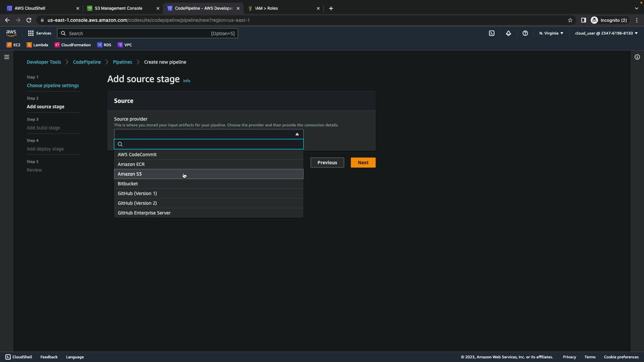Open CloudShell from the footer bar
Viewport: 644px width, 362px height.
point(19,357)
